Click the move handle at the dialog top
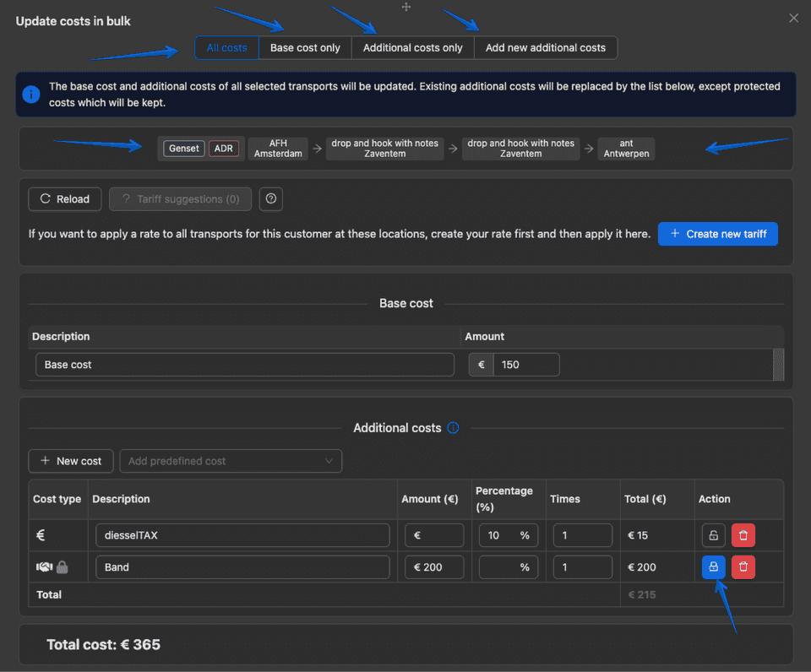This screenshot has height=672, width=811. point(406,7)
